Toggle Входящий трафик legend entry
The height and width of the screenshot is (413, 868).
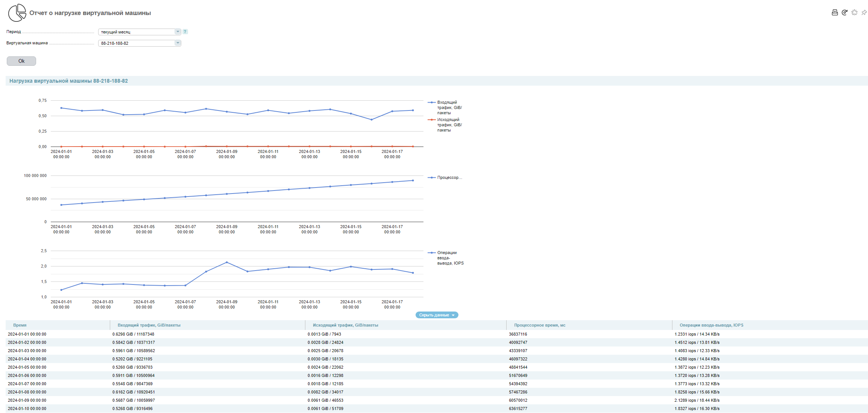point(445,107)
